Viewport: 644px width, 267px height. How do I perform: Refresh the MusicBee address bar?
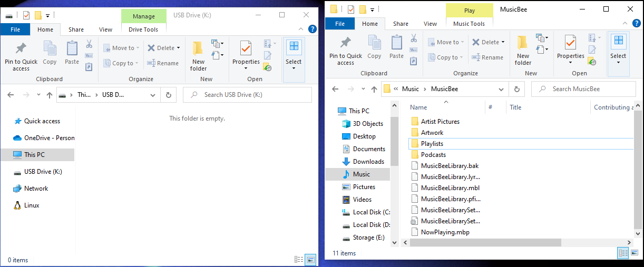point(517,89)
